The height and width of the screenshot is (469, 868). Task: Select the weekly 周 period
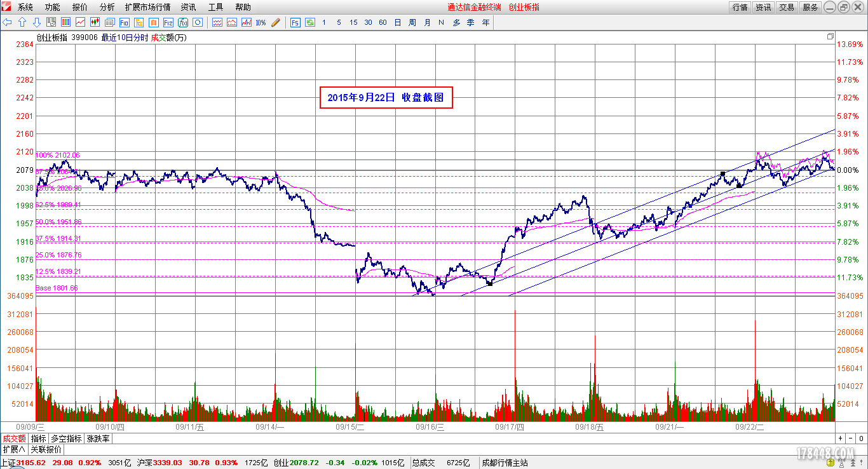412,22
